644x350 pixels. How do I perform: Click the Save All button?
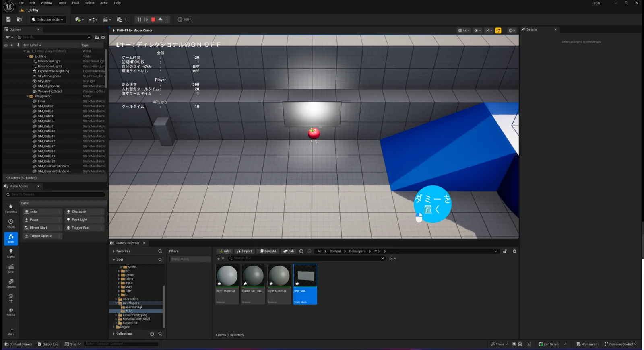(x=268, y=251)
